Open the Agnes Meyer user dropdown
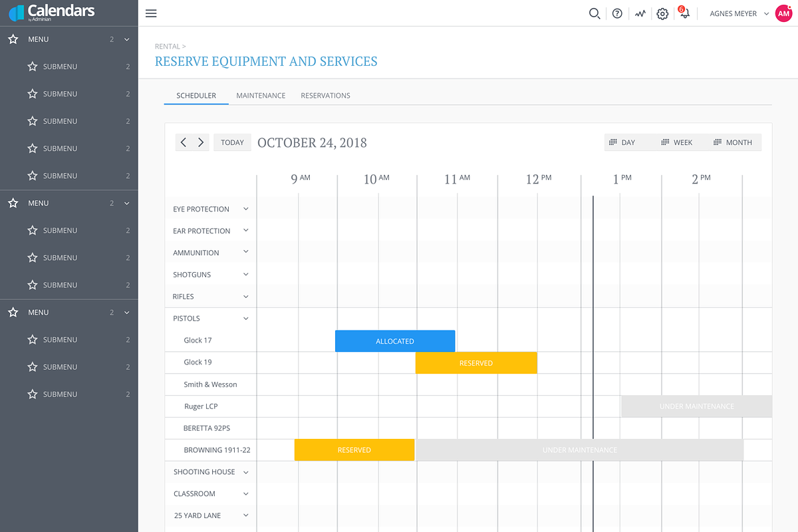This screenshot has height=532, width=798. point(739,13)
